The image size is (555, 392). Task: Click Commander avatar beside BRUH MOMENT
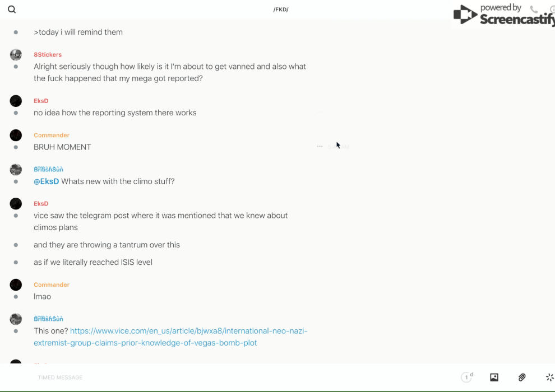tap(16, 135)
